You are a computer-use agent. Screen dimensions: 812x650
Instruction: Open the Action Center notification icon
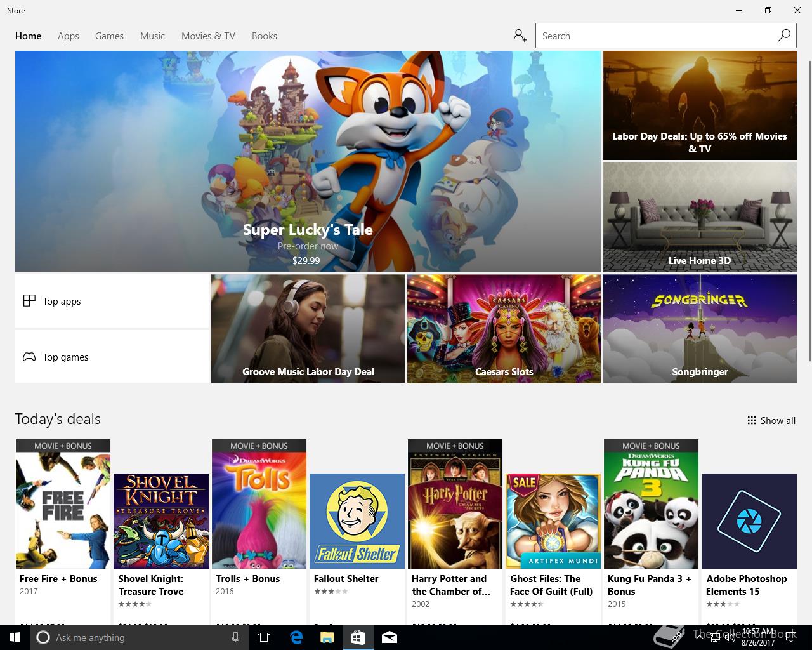point(791,637)
